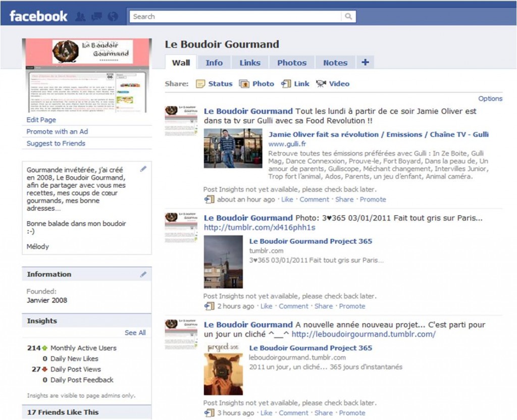
Task: Click the Video camera share icon
Action: pos(321,84)
